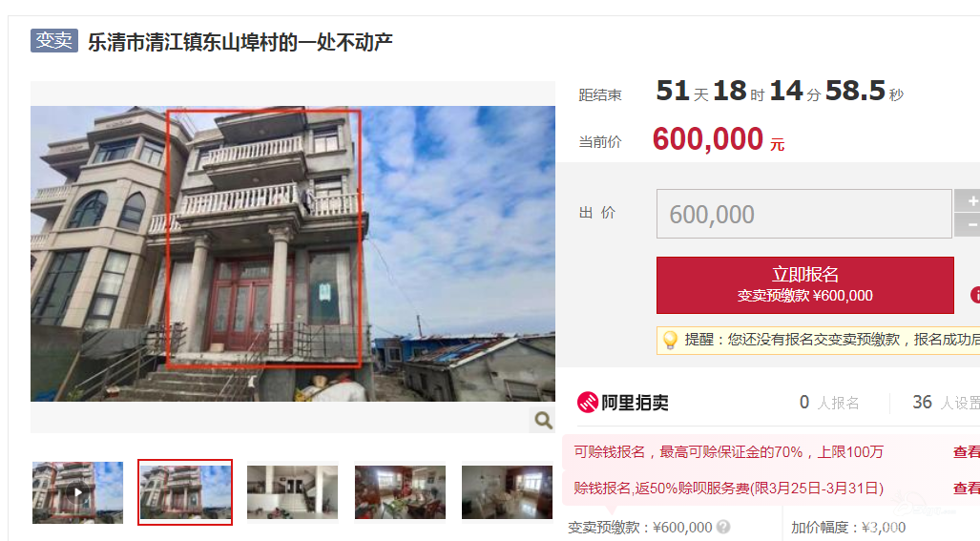
Task: Click the 出价 bid amount input field
Action: (x=803, y=214)
